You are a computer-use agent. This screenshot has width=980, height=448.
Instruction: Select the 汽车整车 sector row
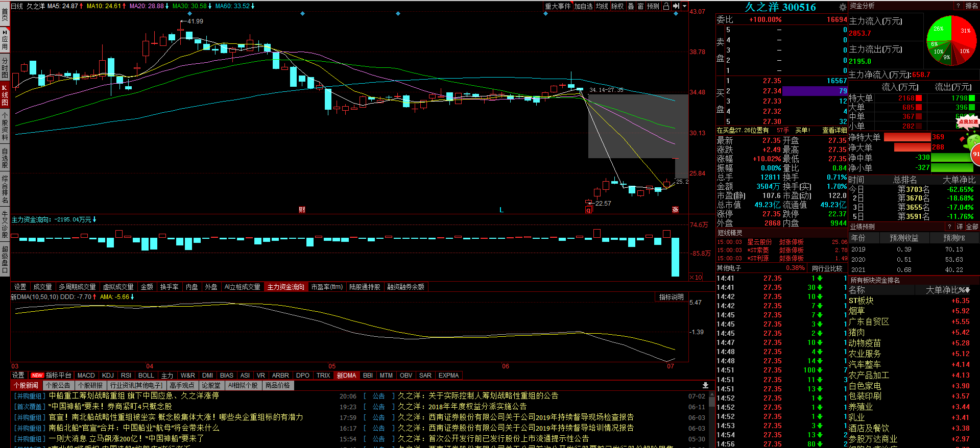tap(914, 365)
